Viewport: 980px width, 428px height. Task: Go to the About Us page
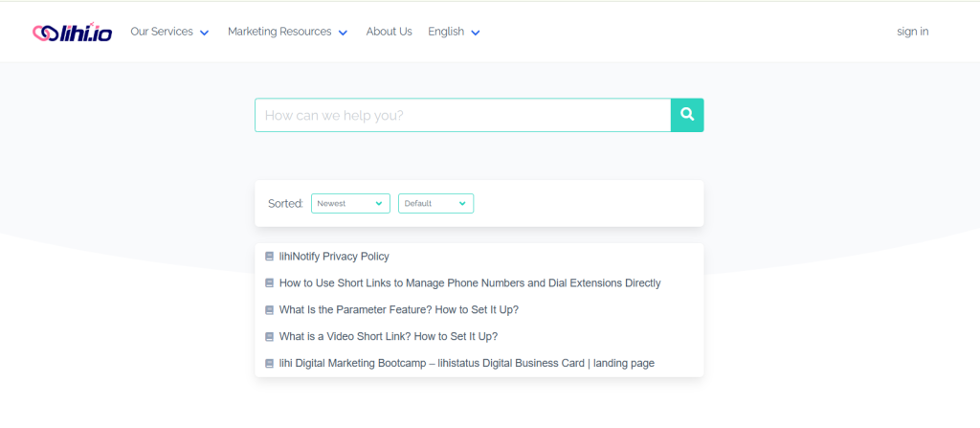click(389, 32)
